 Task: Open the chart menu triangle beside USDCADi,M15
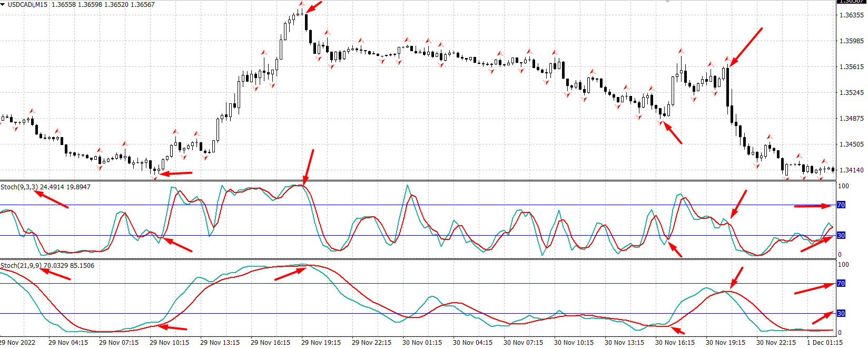point(3,4)
